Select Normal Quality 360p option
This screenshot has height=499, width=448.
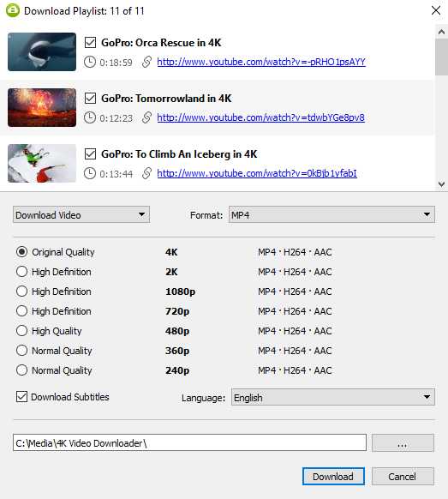pyautogui.click(x=21, y=351)
